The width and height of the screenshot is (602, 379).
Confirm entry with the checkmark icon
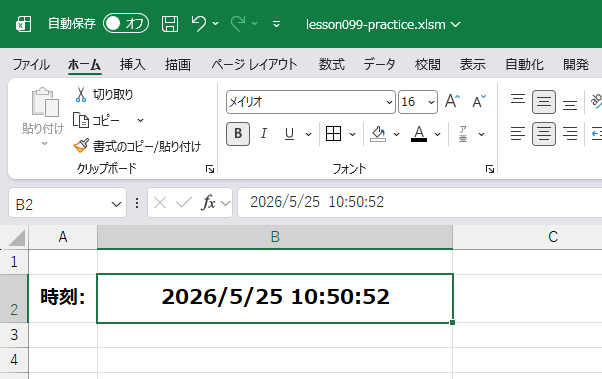[x=184, y=202]
